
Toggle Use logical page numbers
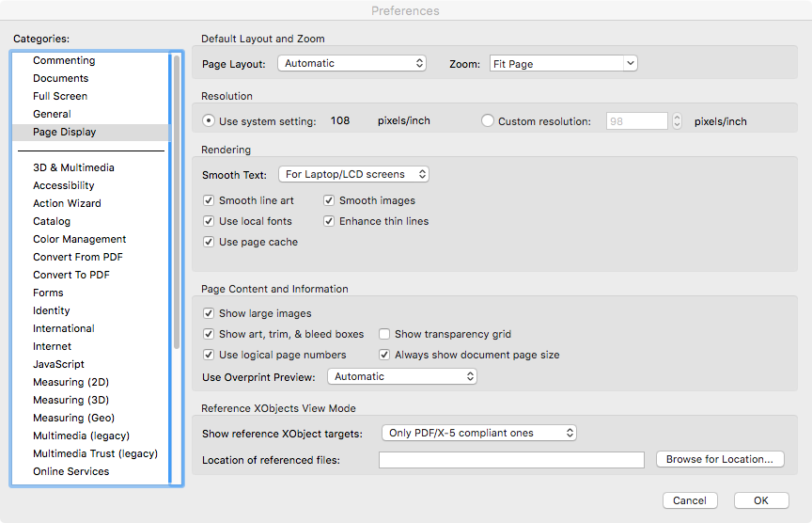209,355
